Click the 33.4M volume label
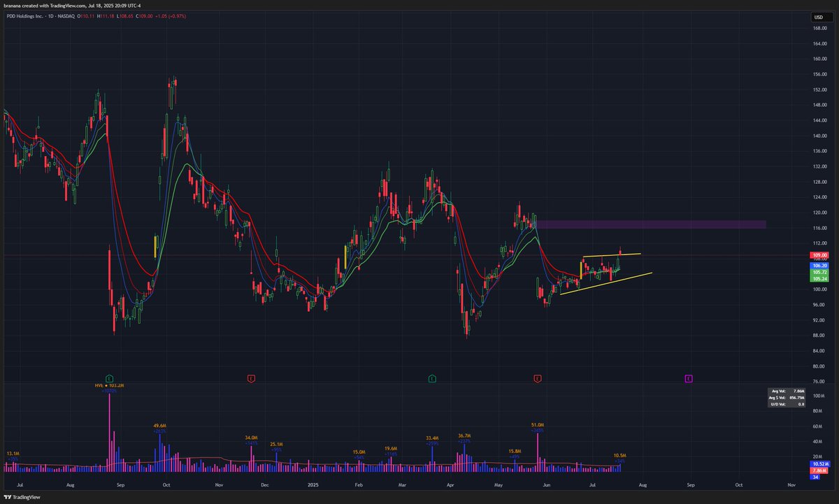This screenshot has width=839, height=504. click(432, 438)
